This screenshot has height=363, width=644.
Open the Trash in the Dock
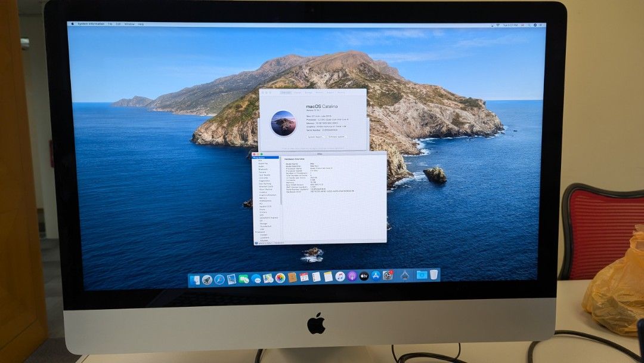click(434, 274)
